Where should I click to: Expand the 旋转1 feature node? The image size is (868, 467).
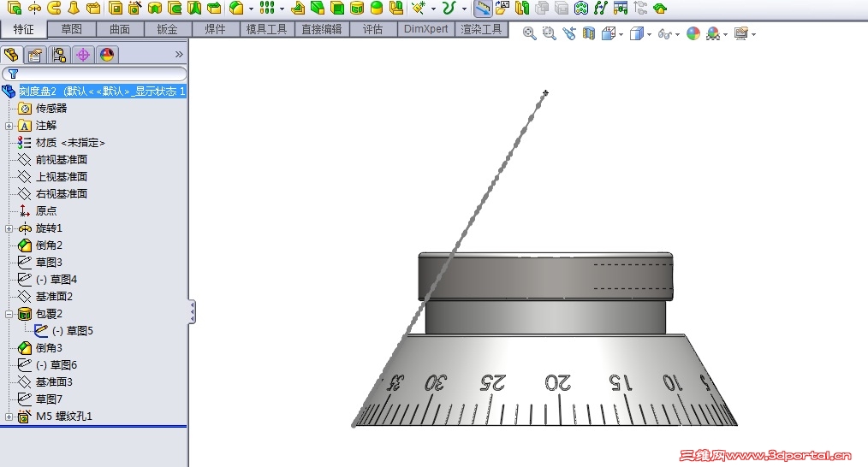[x=9, y=228]
